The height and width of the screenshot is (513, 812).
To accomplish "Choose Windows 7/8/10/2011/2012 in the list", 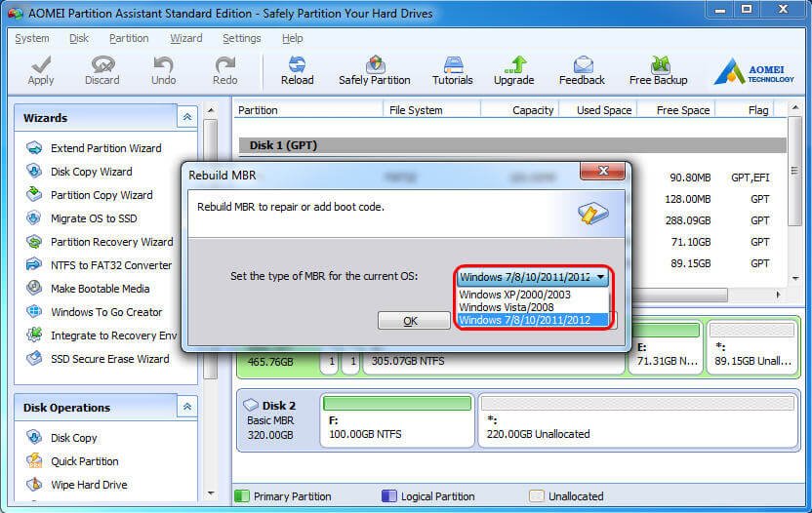I will pos(532,320).
